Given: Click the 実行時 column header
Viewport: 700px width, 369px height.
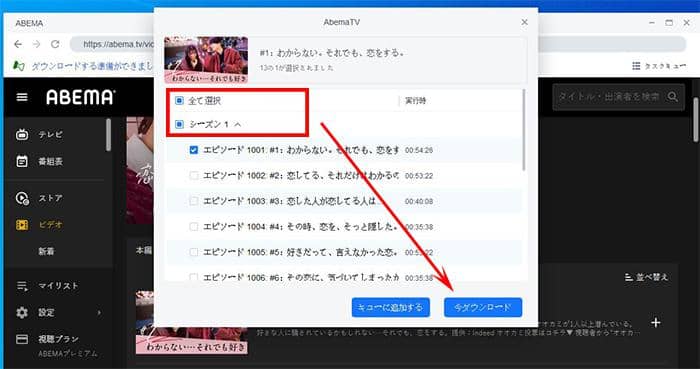Looking at the screenshot, I should pyautogui.click(x=415, y=101).
